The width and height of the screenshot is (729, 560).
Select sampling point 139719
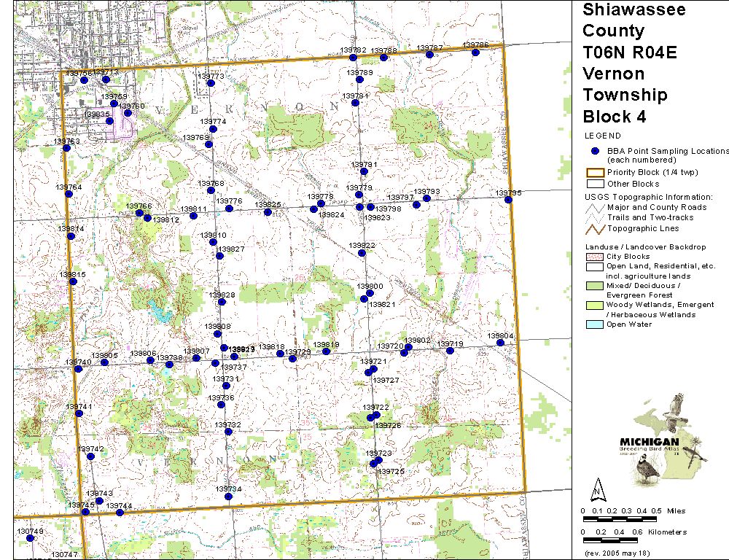pyautogui.click(x=450, y=351)
